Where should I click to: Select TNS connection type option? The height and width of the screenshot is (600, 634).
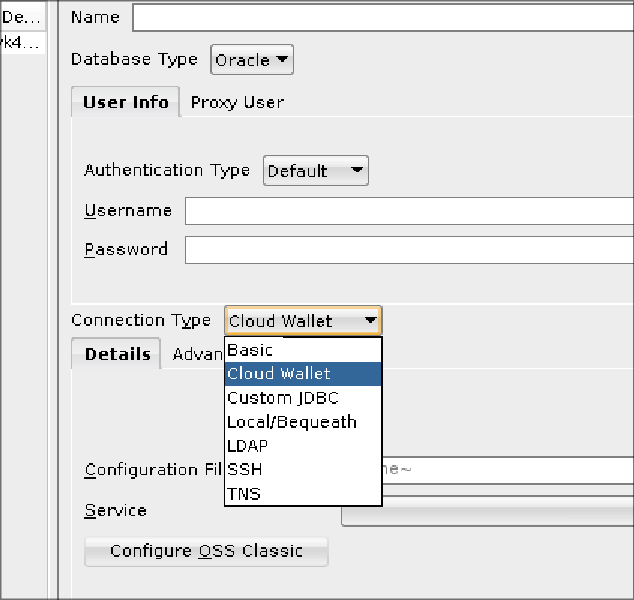(x=302, y=493)
